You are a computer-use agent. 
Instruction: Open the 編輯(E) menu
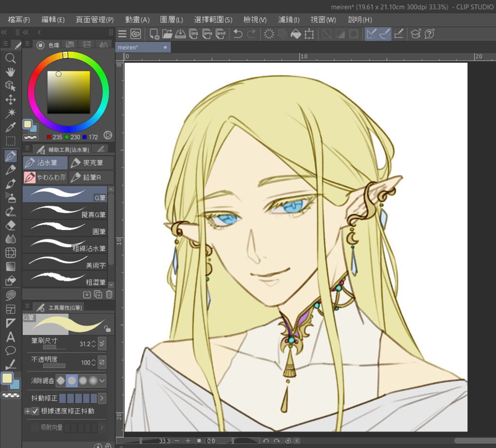coord(53,20)
